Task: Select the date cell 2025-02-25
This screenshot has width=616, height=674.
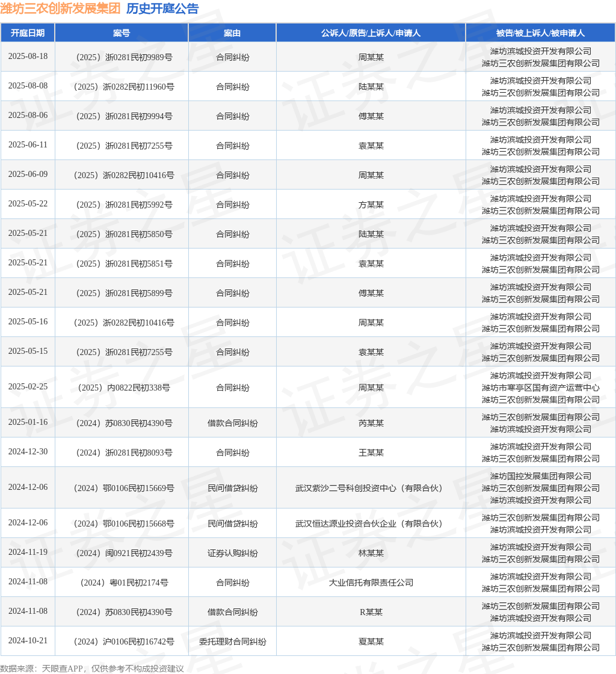Action: pos(28,387)
